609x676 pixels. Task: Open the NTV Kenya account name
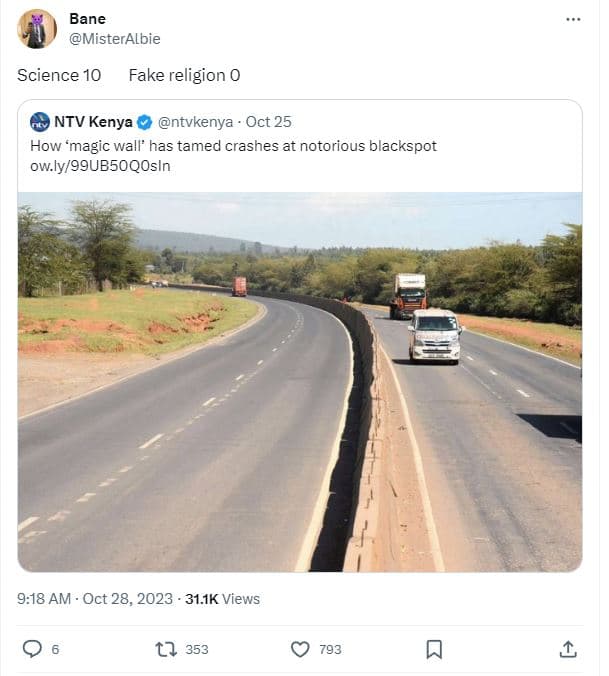(x=93, y=122)
